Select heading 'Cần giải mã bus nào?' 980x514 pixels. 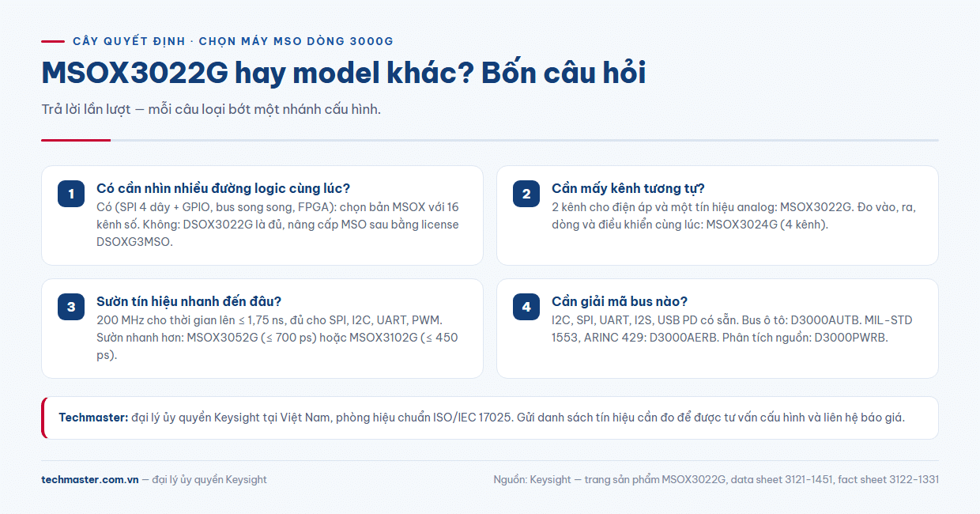click(620, 301)
